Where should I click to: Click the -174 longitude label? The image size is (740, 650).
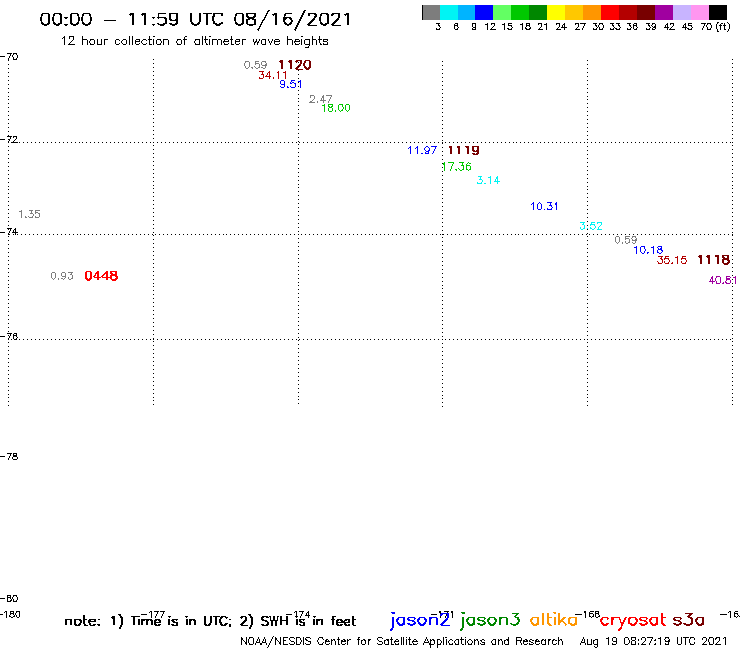[x=298, y=615]
